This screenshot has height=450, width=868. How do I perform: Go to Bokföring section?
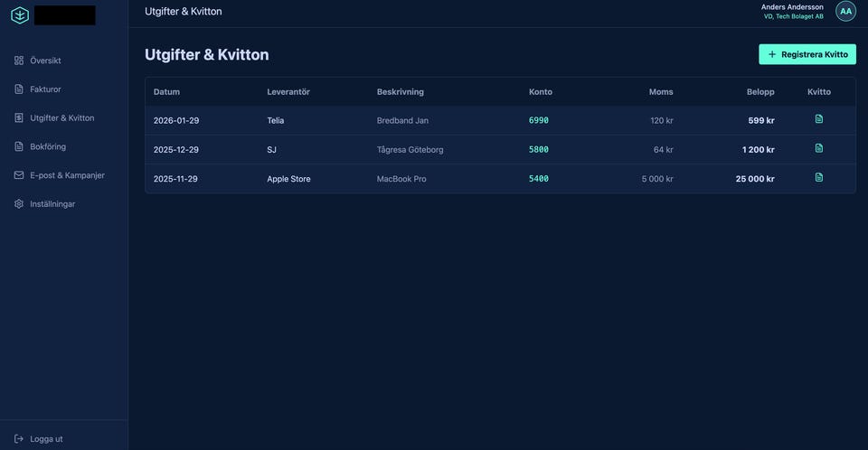pyautogui.click(x=47, y=146)
